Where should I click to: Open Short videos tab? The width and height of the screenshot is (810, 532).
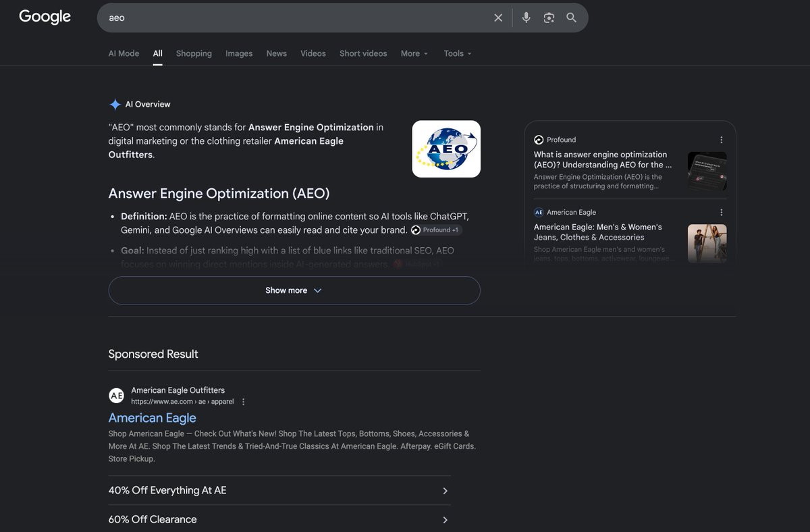point(363,53)
